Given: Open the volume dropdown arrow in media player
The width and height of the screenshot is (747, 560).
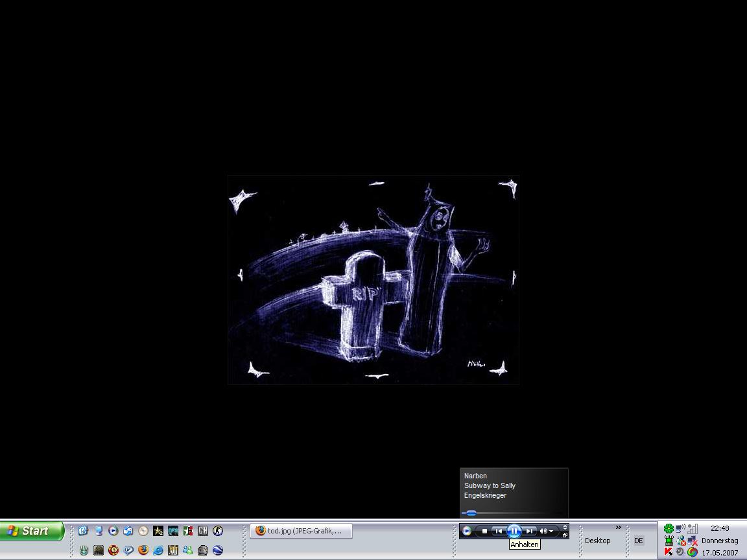Looking at the screenshot, I should pos(551,531).
